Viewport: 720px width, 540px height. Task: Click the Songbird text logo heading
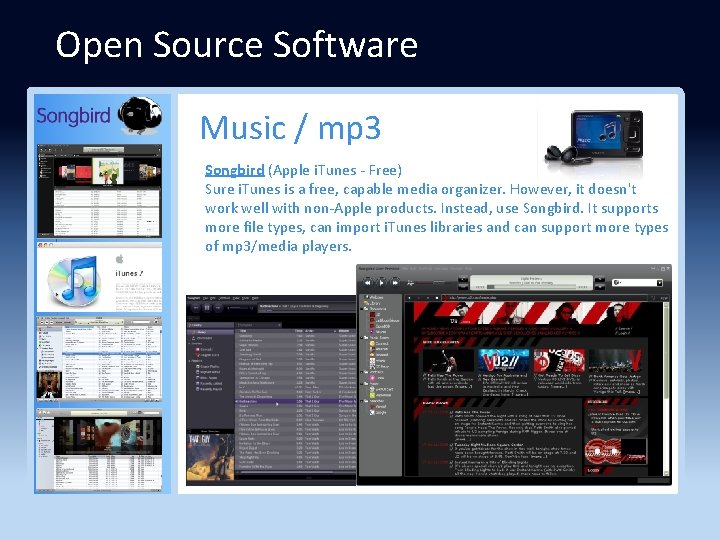[73, 116]
